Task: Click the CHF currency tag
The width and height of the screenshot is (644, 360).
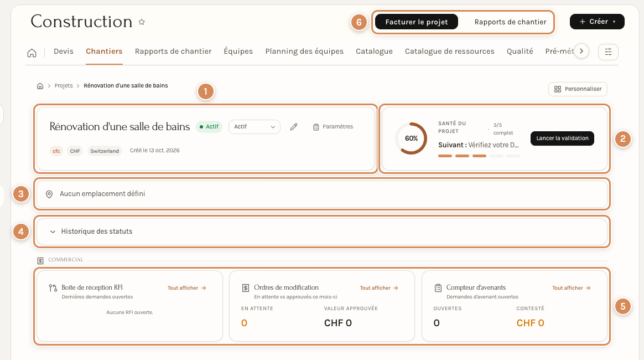Action: [x=75, y=151]
